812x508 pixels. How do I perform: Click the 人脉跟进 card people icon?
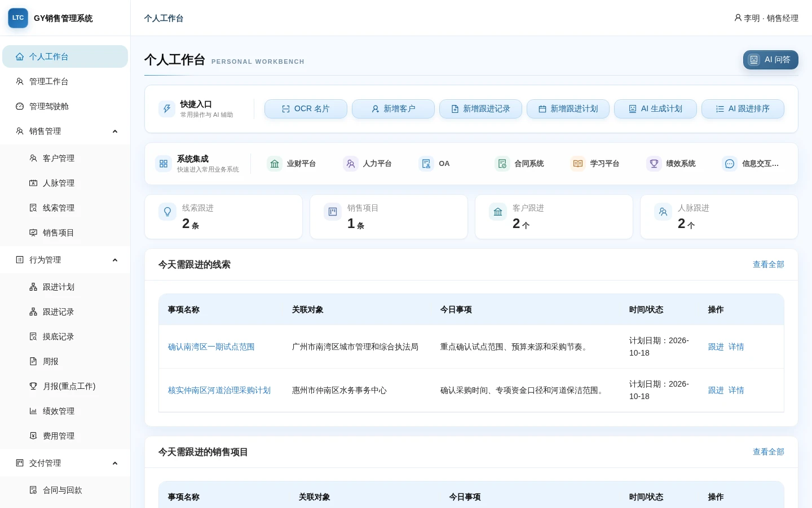[x=663, y=212]
